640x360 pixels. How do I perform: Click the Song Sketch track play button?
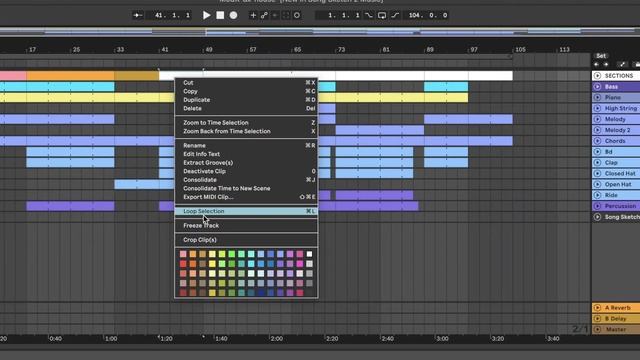pos(598,217)
